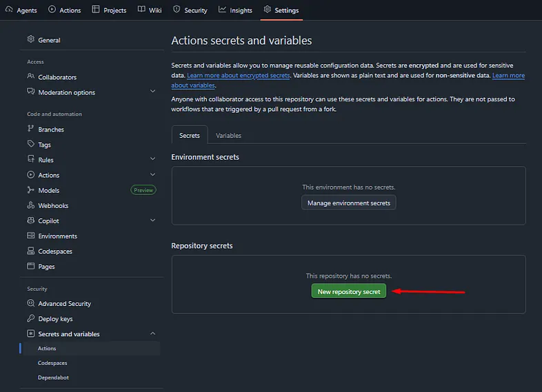The image size is (542, 392).
Task: Open Actions under Secrets and variables
Action: click(47, 349)
